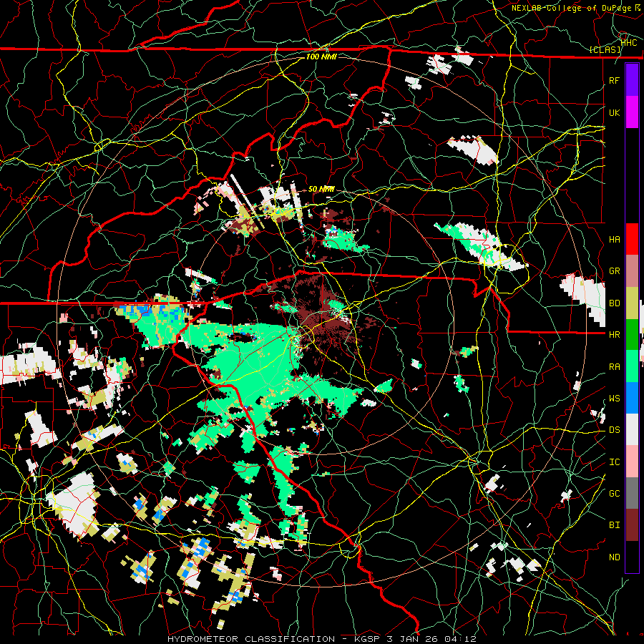This screenshot has height=644, width=644.
Task: Click the BI legend label
Action: [614, 525]
